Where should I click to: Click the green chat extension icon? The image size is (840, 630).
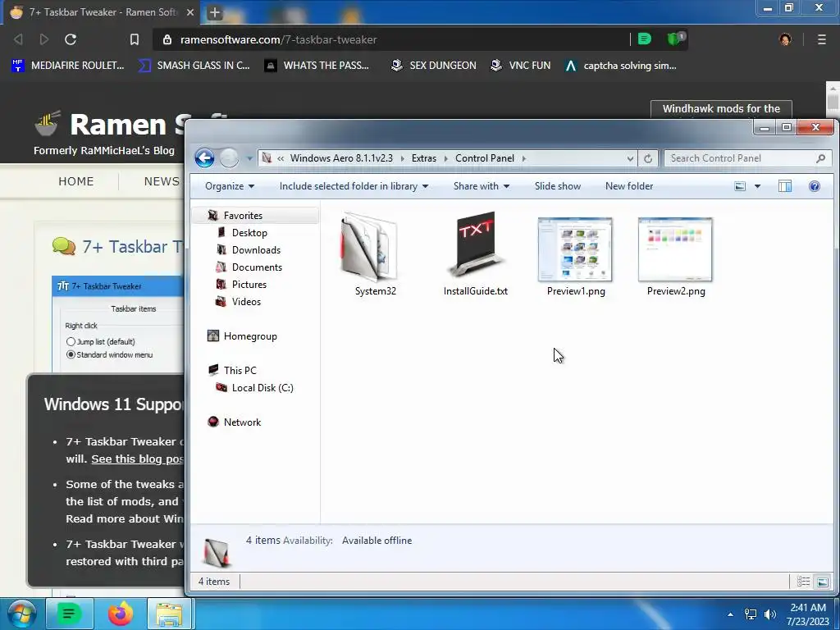pyautogui.click(x=645, y=39)
